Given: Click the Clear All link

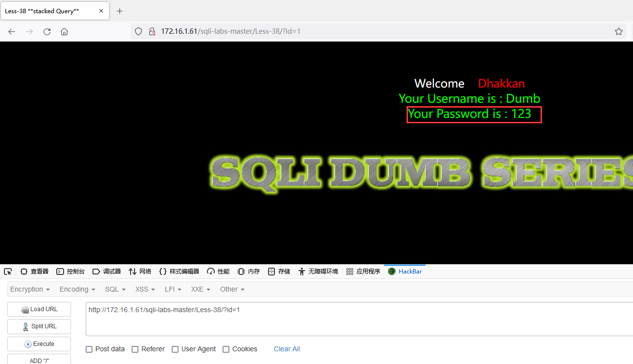Looking at the screenshot, I should pos(287,349).
